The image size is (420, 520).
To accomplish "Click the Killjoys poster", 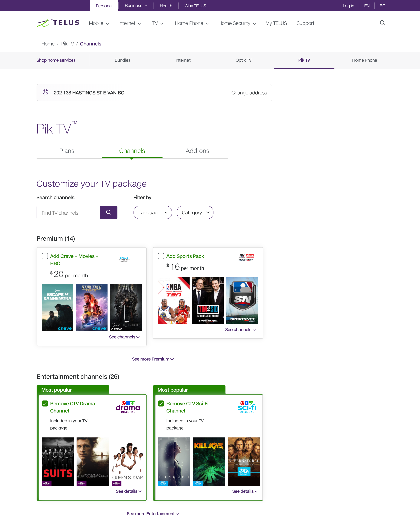I will pos(209,461).
